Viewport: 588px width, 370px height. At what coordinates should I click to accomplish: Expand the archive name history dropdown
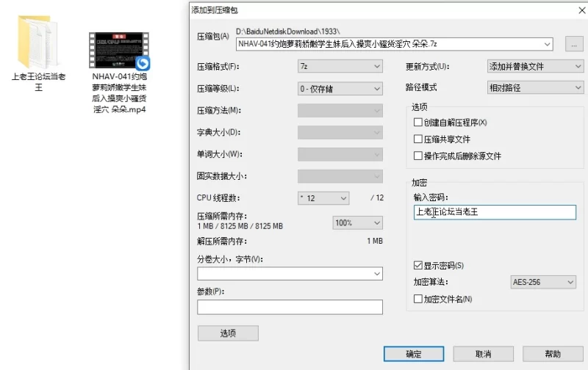(x=547, y=44)
